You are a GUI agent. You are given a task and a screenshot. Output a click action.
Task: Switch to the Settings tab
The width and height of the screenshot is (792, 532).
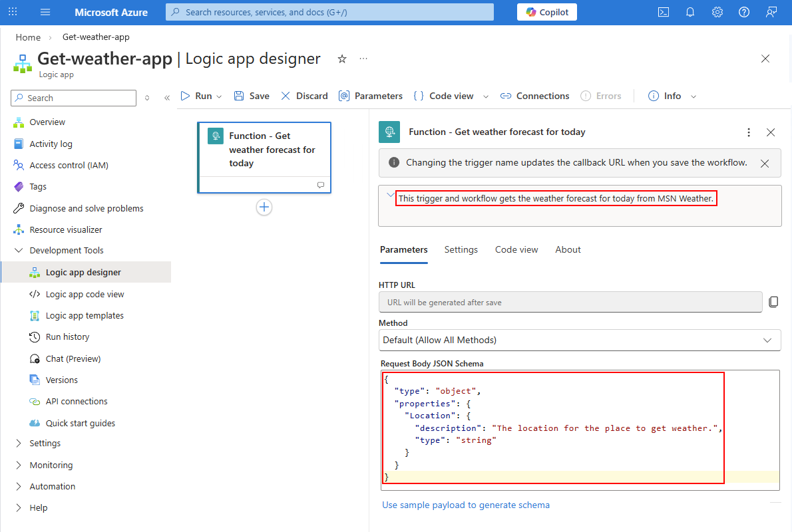[461, 250]
